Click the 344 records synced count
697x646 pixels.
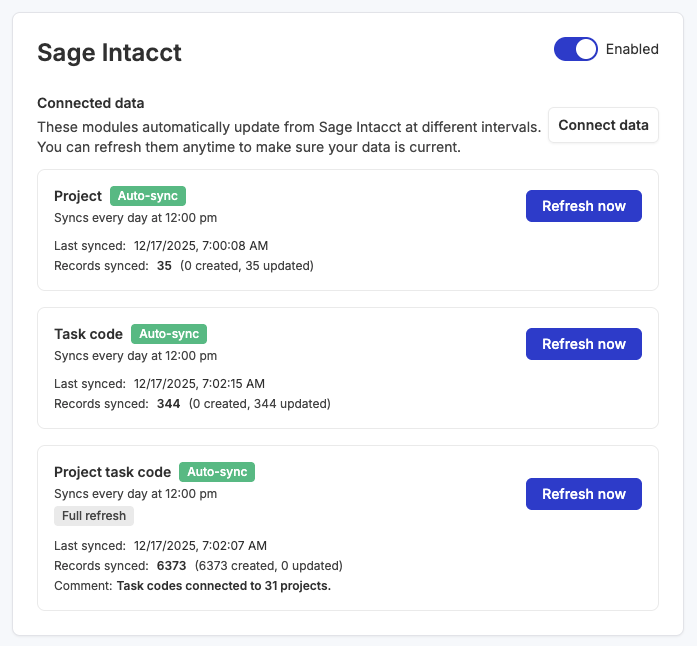168,404
